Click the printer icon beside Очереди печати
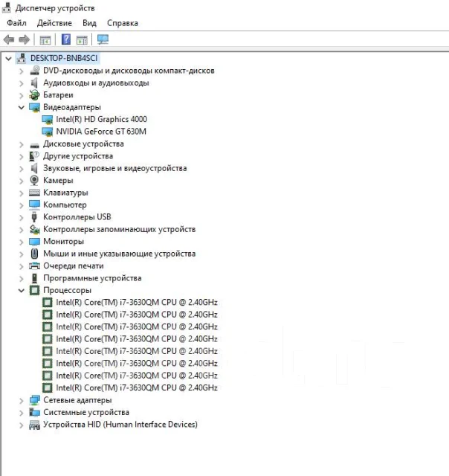 pyautogui.click(x=34, y=266)
